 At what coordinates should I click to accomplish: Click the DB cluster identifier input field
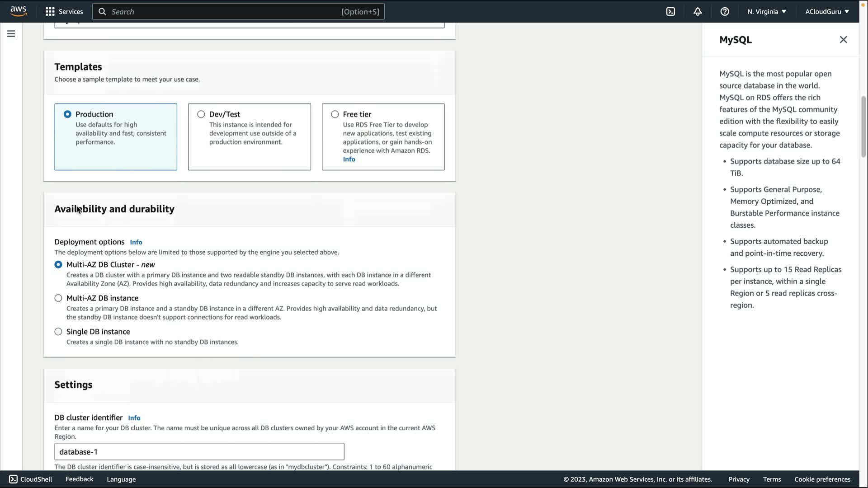[x=199, y=452]
